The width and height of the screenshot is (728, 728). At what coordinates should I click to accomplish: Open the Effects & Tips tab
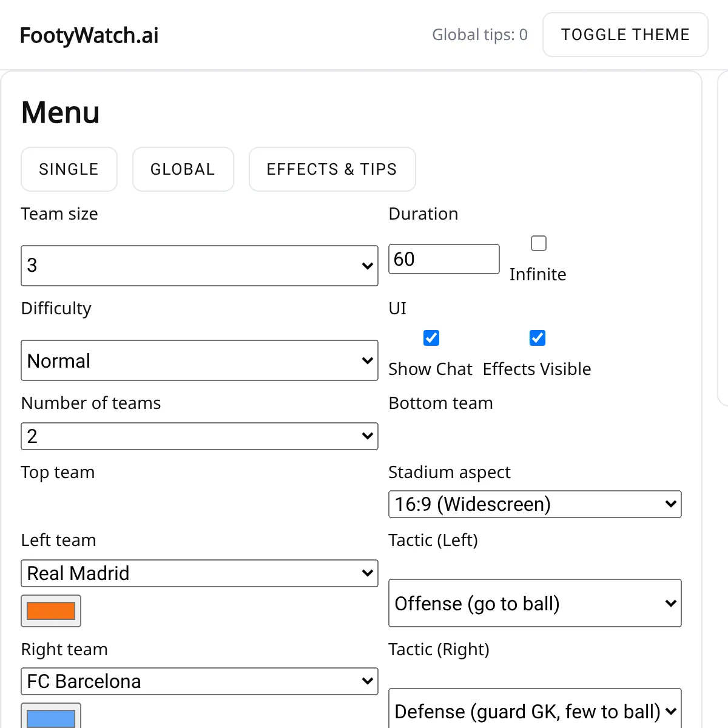point(332,169)
